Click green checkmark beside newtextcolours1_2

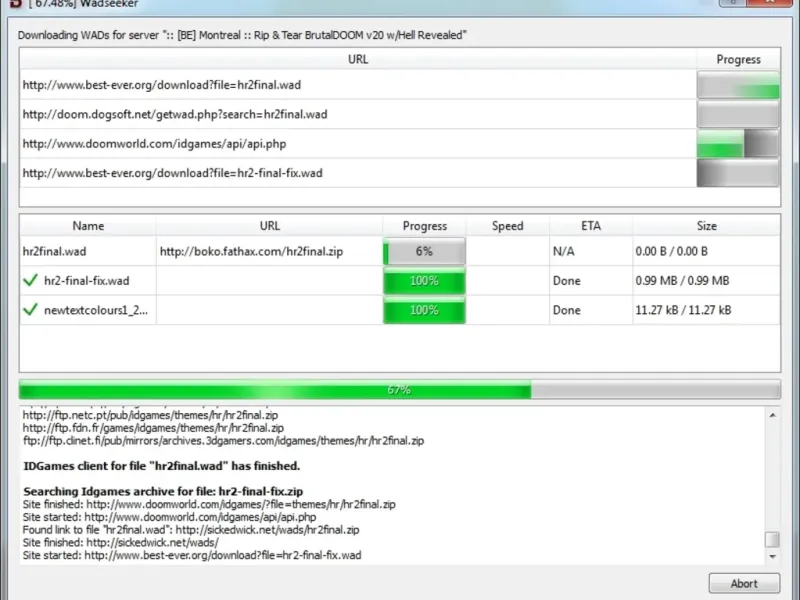31,309
